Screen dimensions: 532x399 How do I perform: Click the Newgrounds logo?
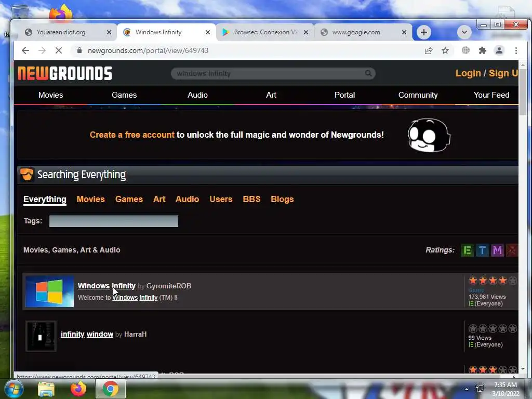coord(65,73)
